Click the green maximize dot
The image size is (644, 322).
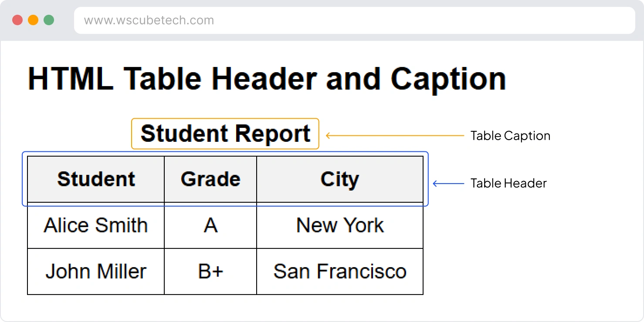(x=49, y=20)
